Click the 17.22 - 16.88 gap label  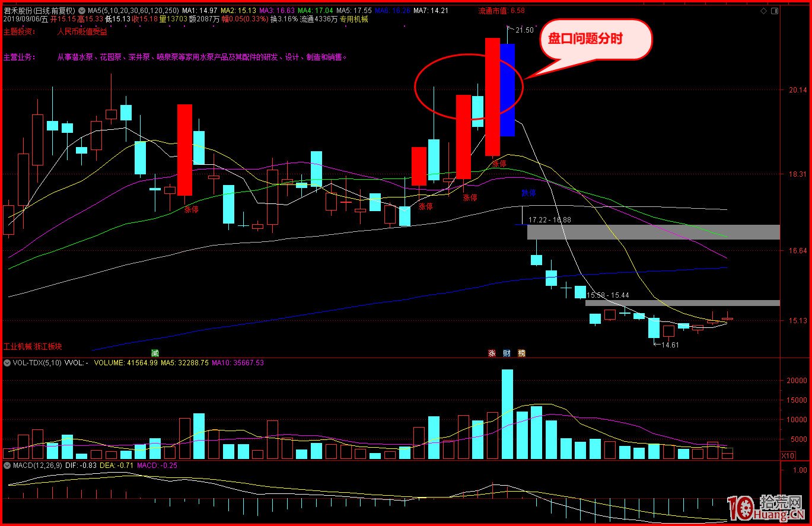tap(550, 220)
